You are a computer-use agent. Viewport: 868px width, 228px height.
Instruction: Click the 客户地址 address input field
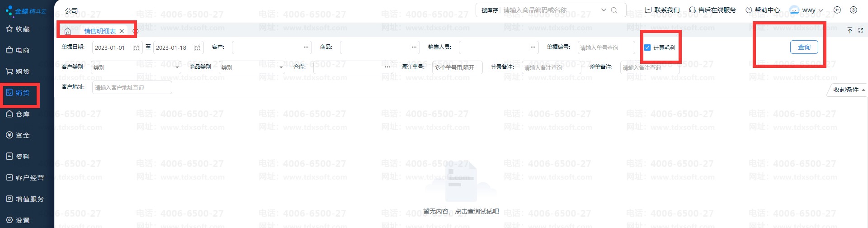tap(132, 88)
